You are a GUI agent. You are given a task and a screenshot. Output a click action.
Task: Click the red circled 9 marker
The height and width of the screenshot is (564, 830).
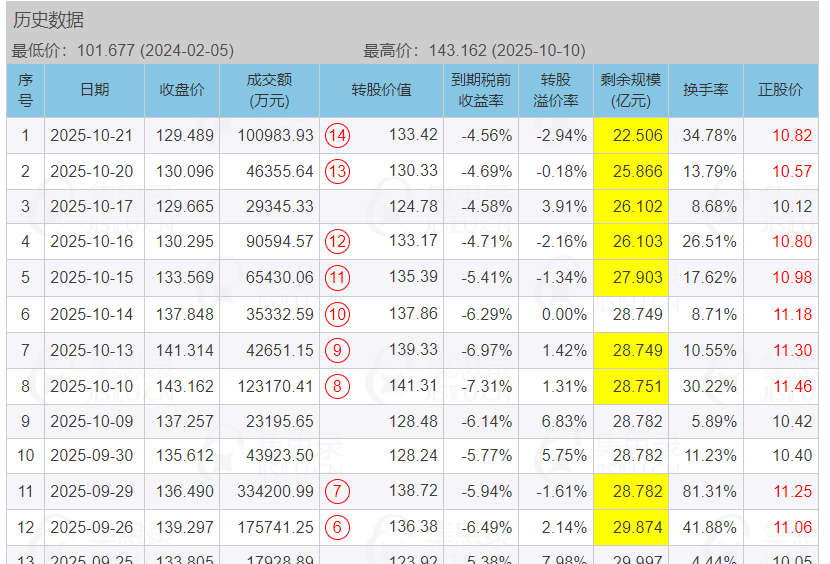coord(337,351)
